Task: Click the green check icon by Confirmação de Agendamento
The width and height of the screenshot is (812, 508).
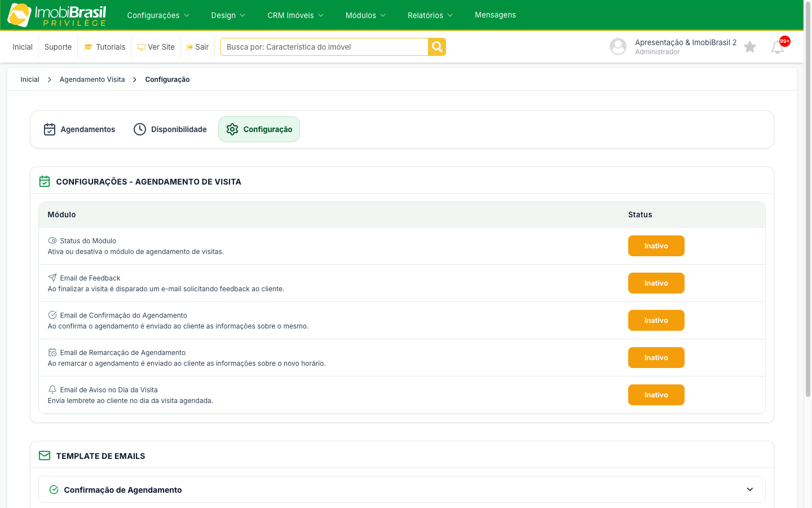Action: tap(54, 489)
